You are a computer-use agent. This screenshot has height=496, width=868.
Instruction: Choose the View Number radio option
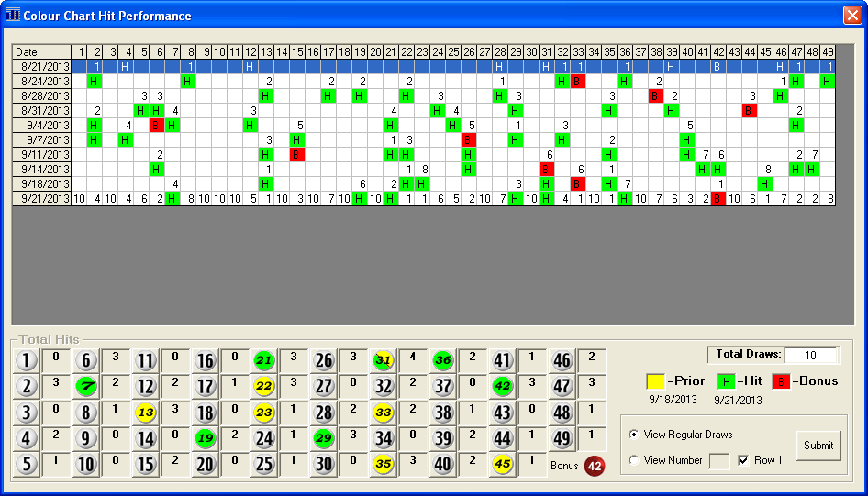[x=634, y=460]
